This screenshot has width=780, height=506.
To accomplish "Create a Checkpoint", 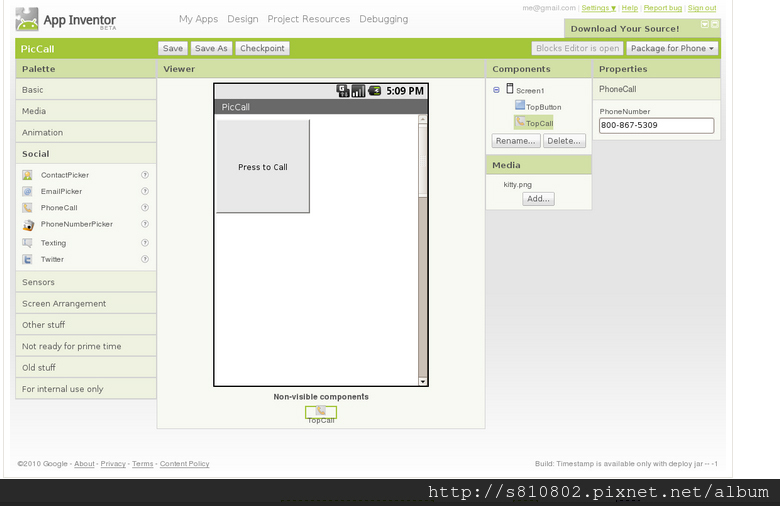I will [x=262, y=48].
